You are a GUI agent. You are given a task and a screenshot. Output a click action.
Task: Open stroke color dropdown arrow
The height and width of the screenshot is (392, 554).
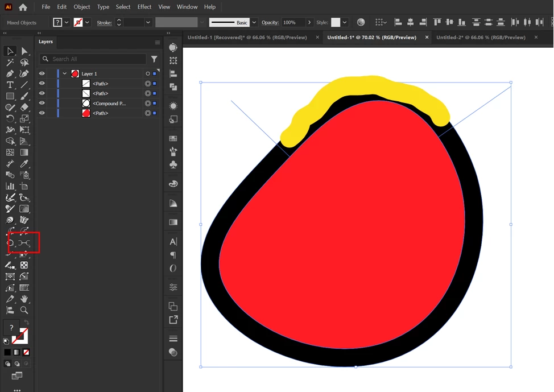(x=87, y=22)
